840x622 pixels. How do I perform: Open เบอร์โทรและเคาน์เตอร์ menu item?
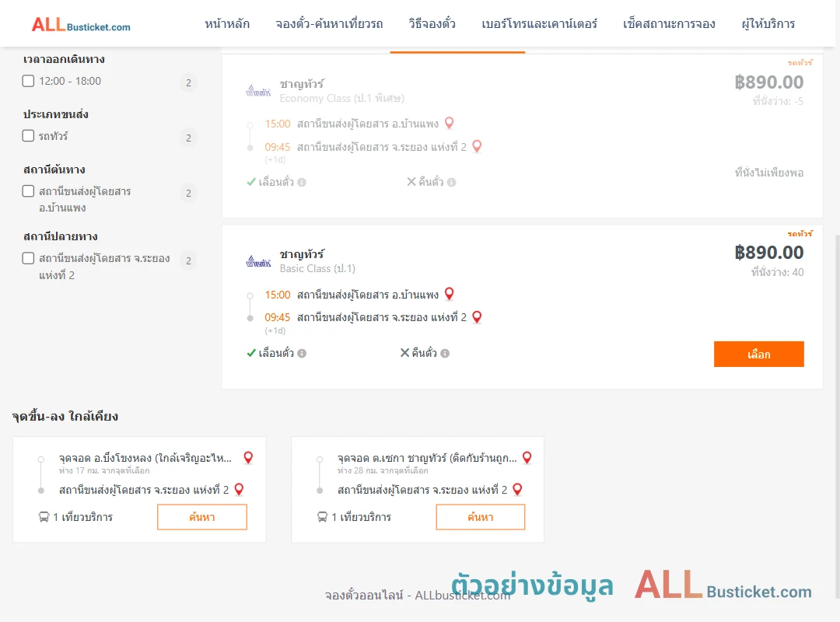coord(539,24)
